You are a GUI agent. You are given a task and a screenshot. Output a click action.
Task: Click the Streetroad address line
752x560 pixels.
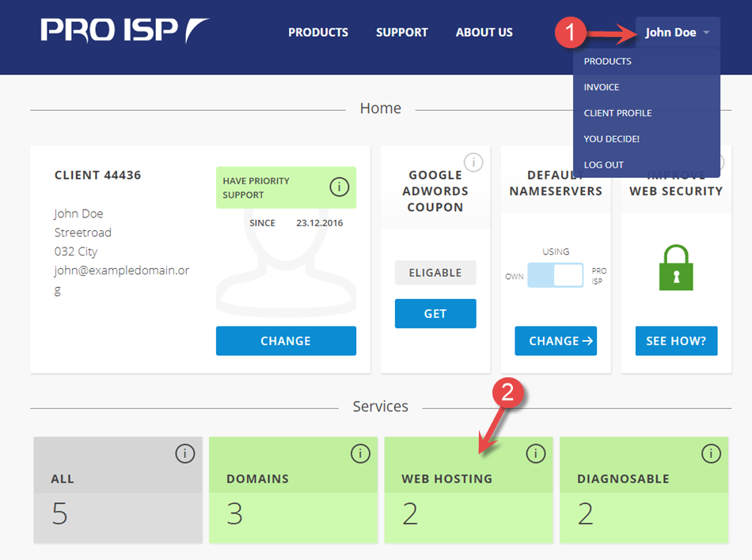pyautogui.click(x=82, y=233)
